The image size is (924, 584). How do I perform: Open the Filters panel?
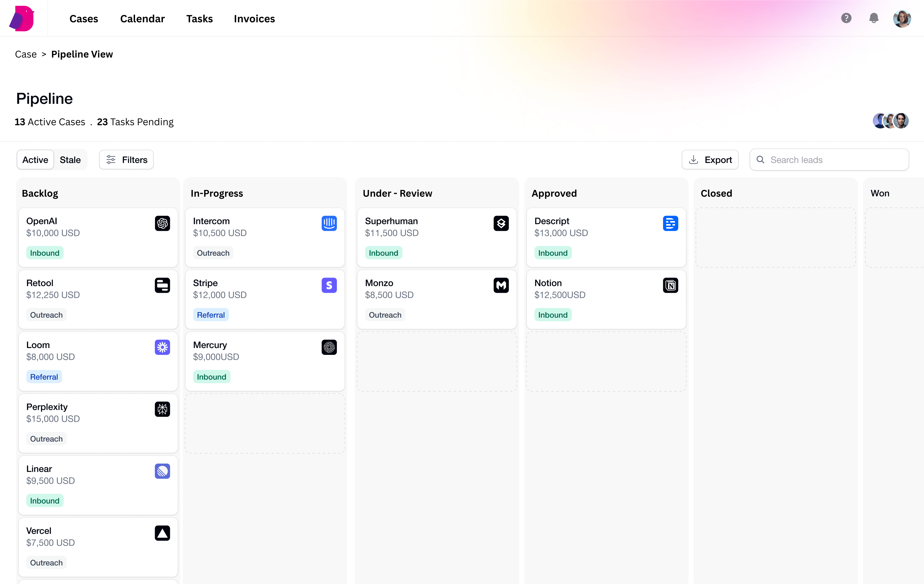pyautogui.click(x=126, y=159)
